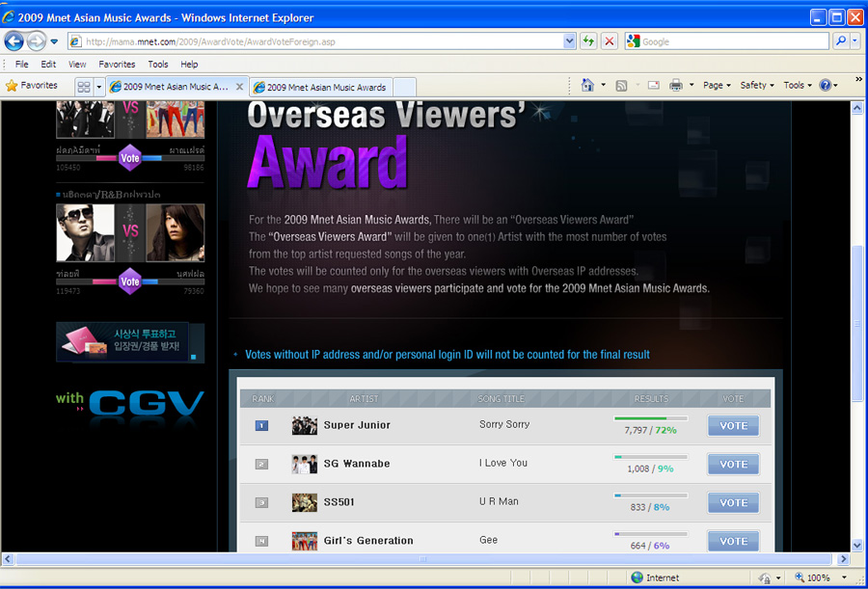Click the long-haired woman thumbnail
868x589 pixels.
tap(175, 232)
